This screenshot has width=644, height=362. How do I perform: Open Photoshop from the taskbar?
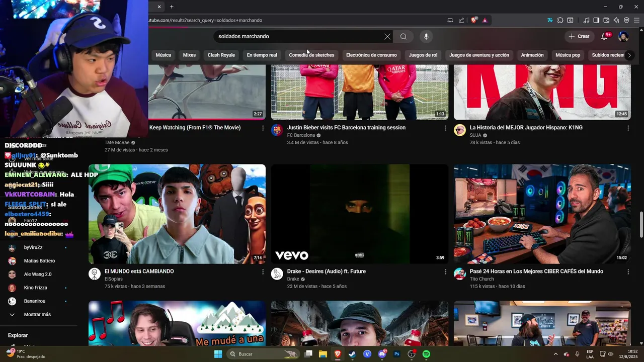pyautogui.click(x=396, y=354)
